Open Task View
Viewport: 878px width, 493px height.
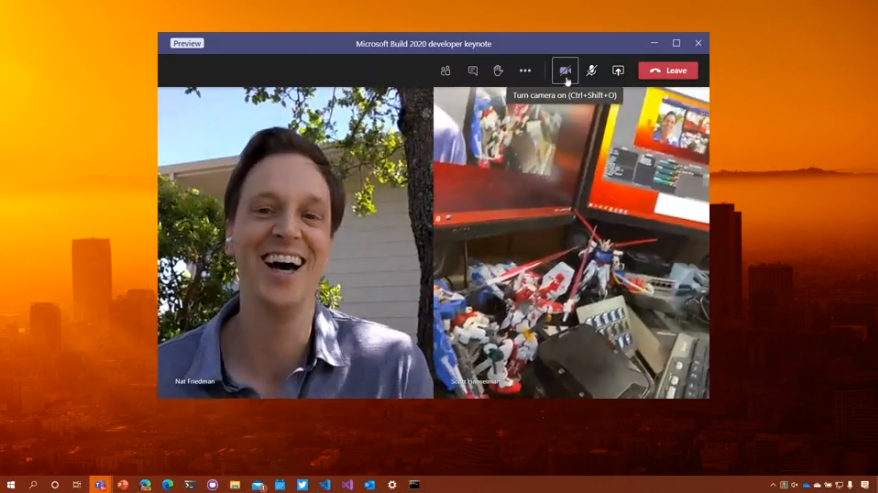click(x=77, y=485)
